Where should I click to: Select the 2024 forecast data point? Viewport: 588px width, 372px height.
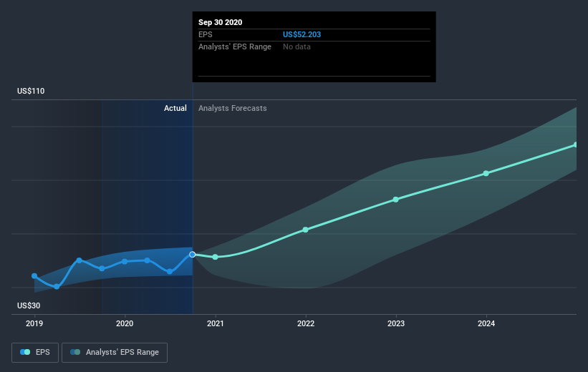coord(486,173)
